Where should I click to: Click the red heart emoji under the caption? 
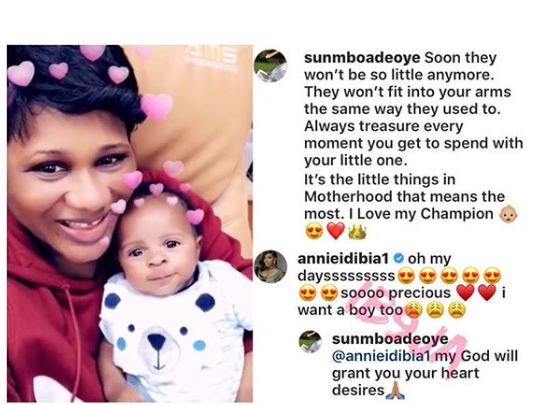pyautogui.click(x=335, y=232)
